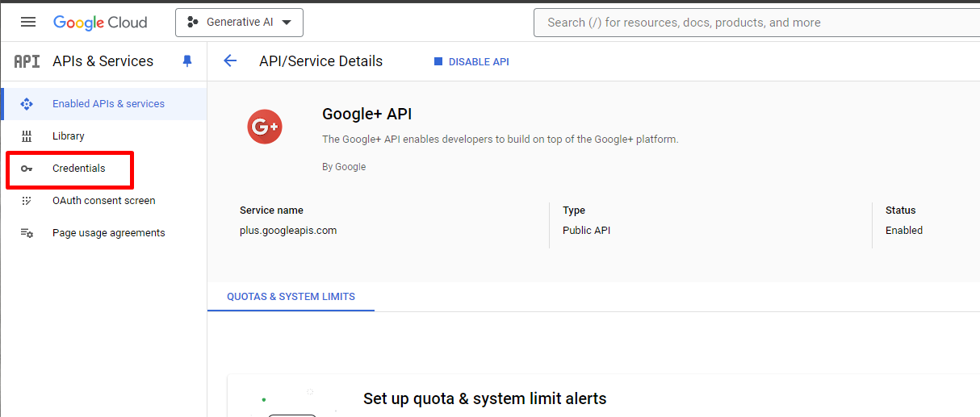This screenshot has width=980, height=417.
Task: Click the Page usage agreements icon
Action: pos(27,233)
